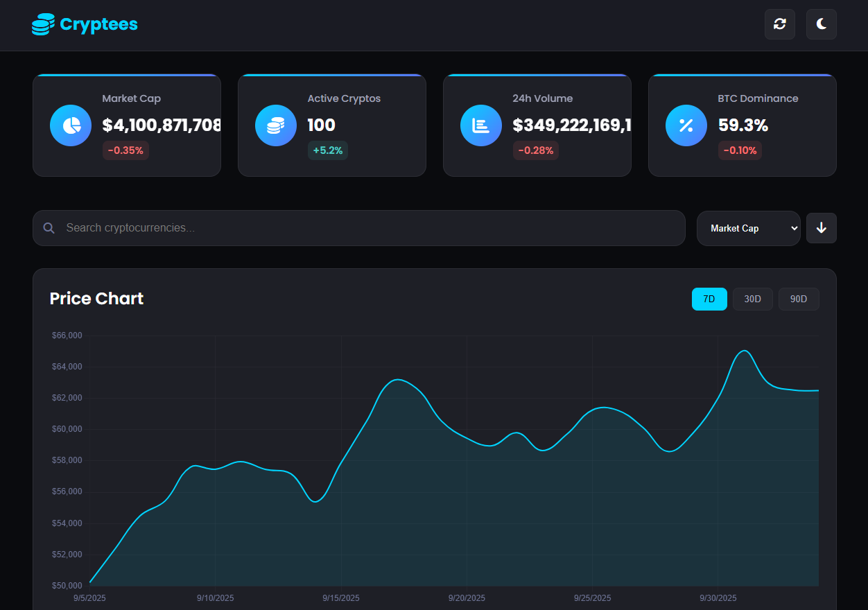Toggle sort direction arrow button

point(821,228)
